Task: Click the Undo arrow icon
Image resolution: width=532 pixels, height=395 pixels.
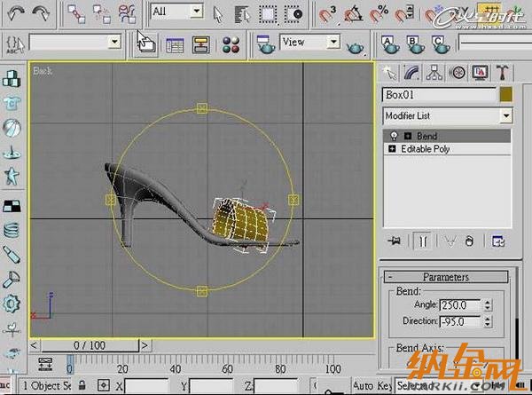Action: point(16,12)
